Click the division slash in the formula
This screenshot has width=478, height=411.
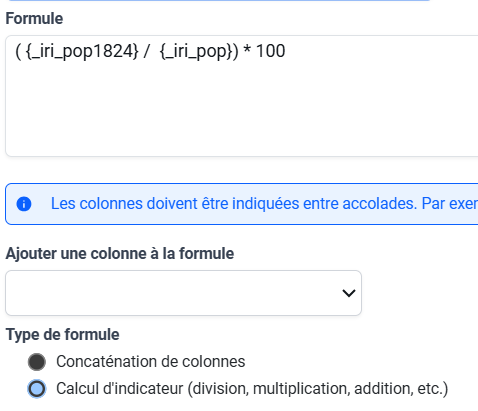146,52
